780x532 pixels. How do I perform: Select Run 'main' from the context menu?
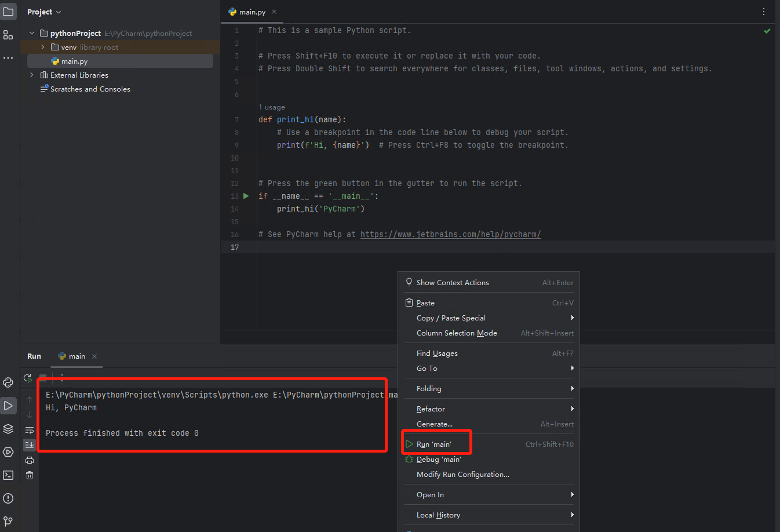pos(436,442)
